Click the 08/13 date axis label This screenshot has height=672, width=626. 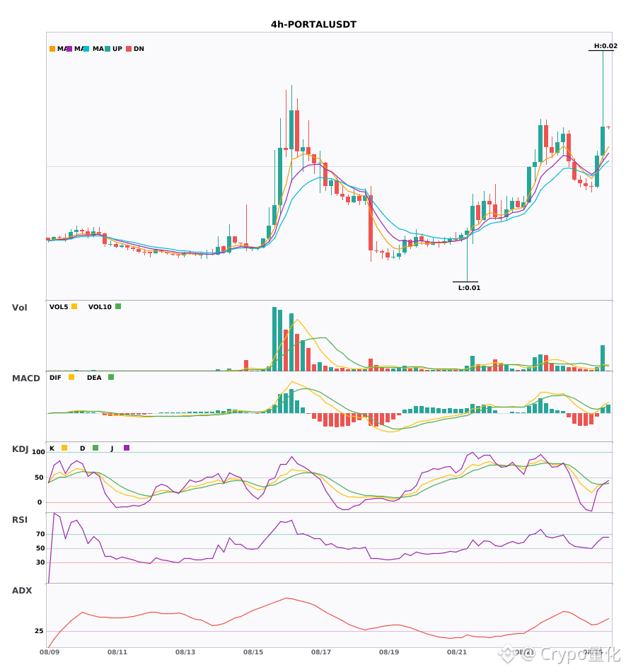pyautogui.click(x=185, y=652)
